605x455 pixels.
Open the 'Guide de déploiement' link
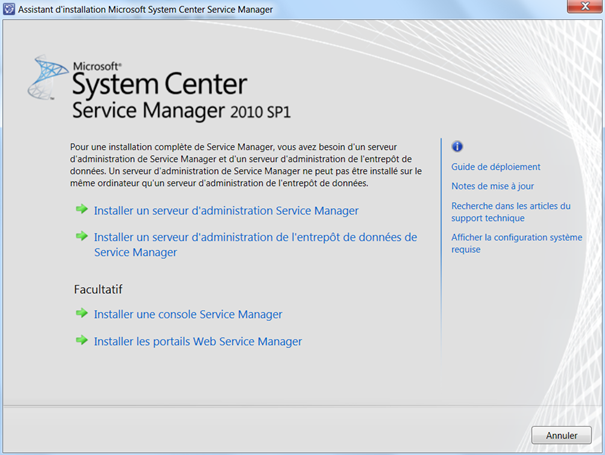coord(496,167)
